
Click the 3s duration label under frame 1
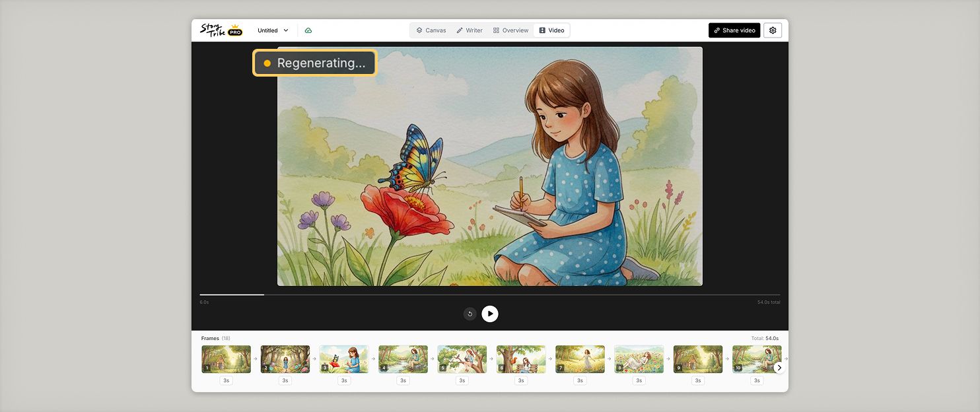tap(226, 380)
